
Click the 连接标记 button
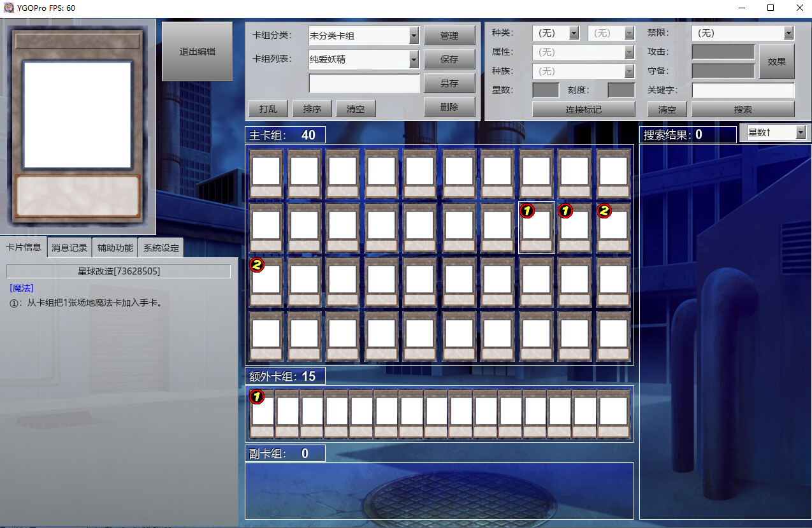(584, 109)
